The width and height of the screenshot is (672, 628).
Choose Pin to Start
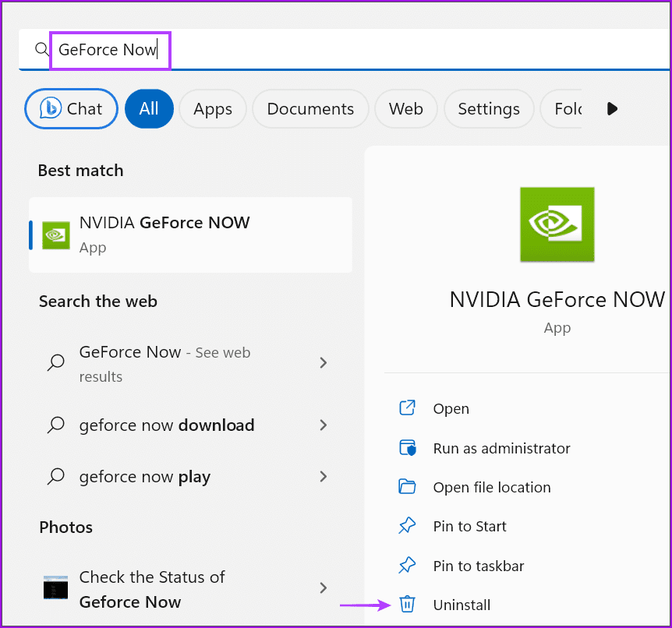[469, 527]
